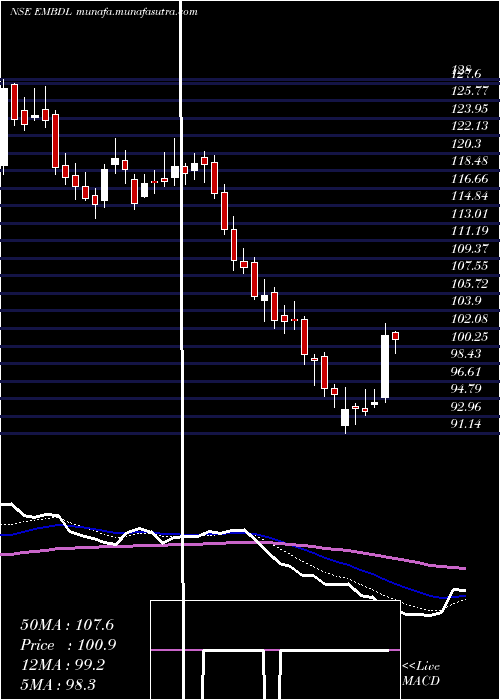
Task: Click the 92.96 price axis label
Action: click(x=466, y=406)
